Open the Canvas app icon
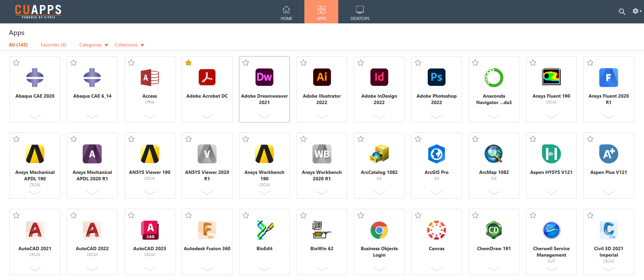The height and width of the screenshot is (280, 644). [x=437, y=230]
